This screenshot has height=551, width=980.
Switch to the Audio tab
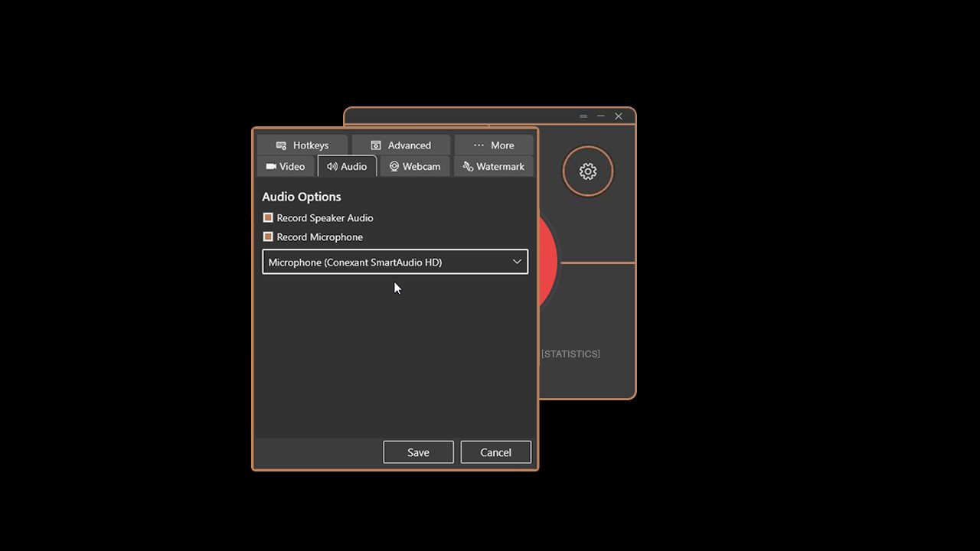click(x=347, y=167)
